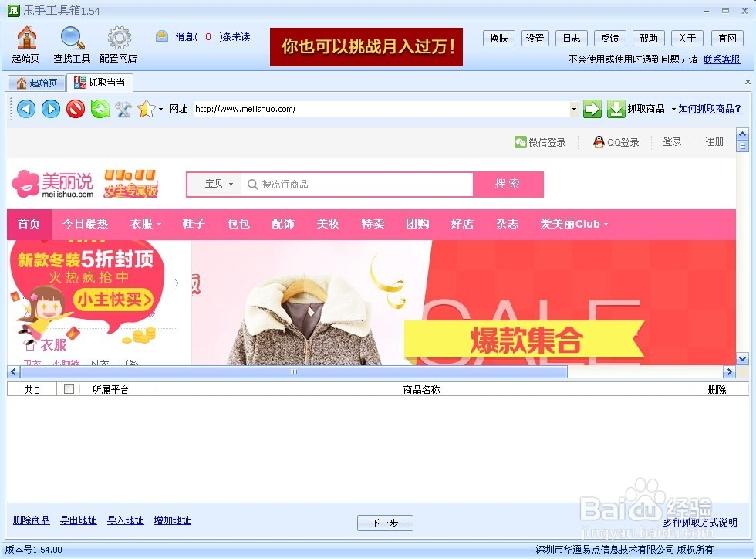
Task: Toggle select-all checkbox in product list header
Action: pos(68,389)
